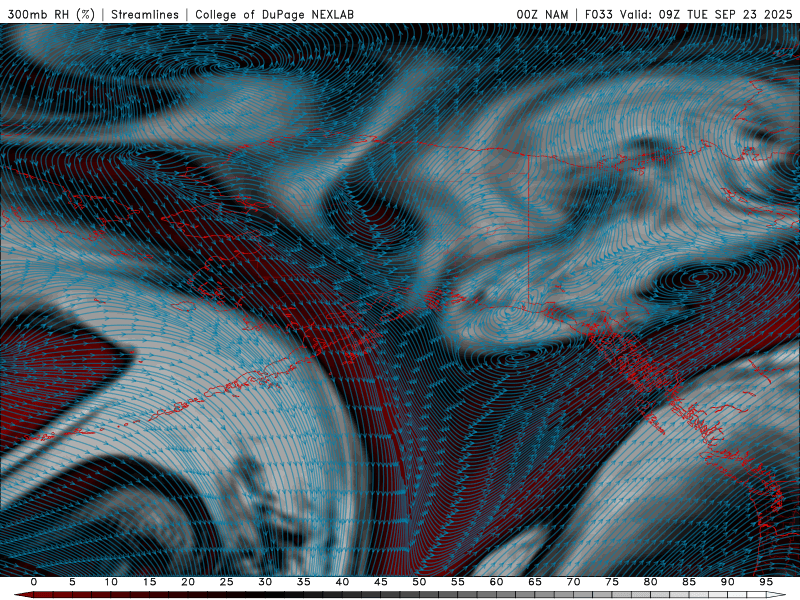Click the colorbar label "35"
Screen dimensions: 800x600
tap(304, 582)
